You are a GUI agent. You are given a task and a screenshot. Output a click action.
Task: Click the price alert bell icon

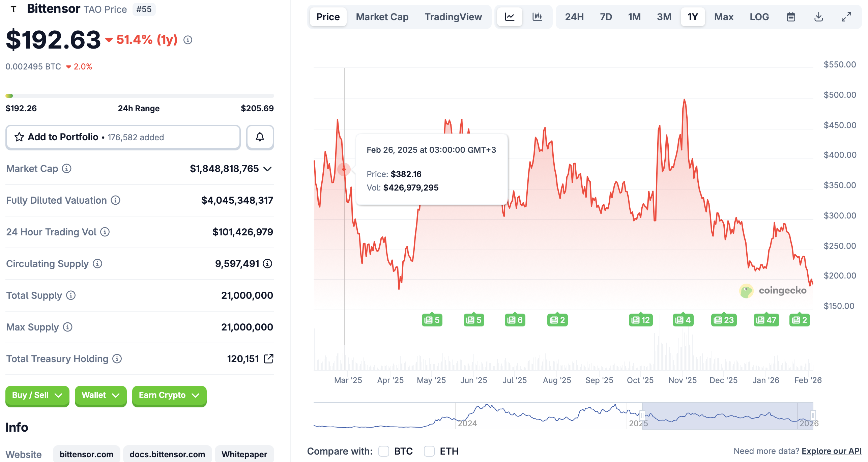click(260, 137)
